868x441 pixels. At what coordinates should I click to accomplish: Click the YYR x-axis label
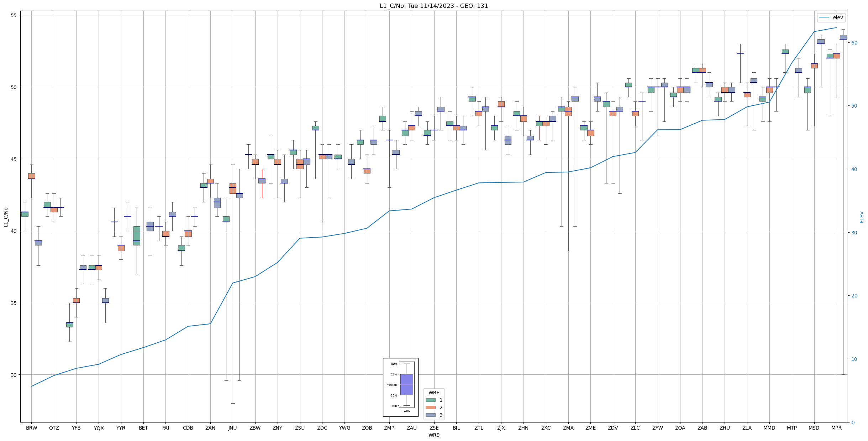tap(121, 428)
